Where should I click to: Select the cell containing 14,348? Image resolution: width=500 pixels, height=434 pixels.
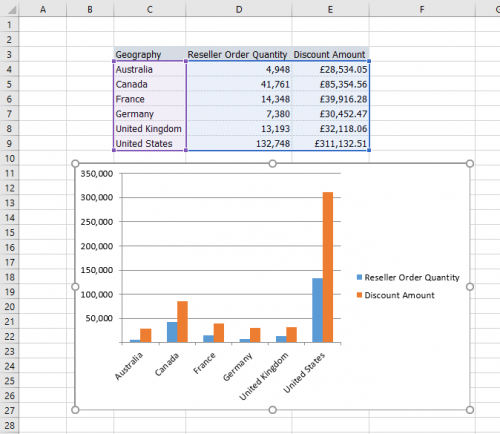[x=239, y=99]
